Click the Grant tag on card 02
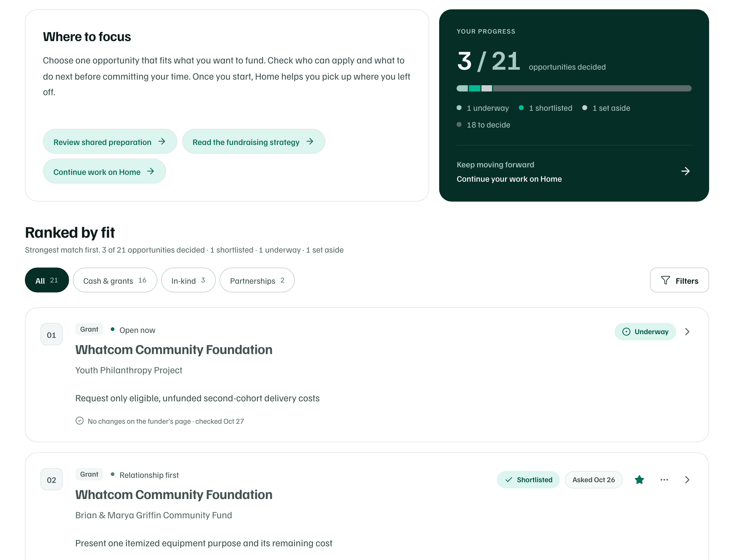This screenshot has height=560, width=734. tap(89, 474)
